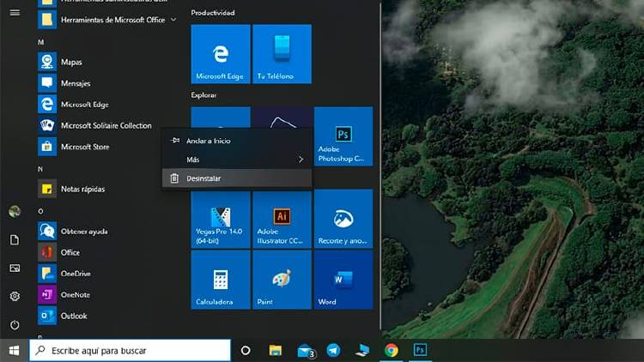Launch Paint from the start tiles
Image resolution: width=644 pixels, height=362 pixels.
[282, 281]
